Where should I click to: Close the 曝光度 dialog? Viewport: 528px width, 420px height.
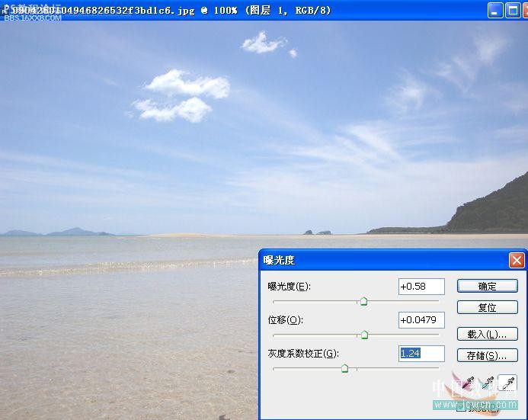click(x=517, y=261)
